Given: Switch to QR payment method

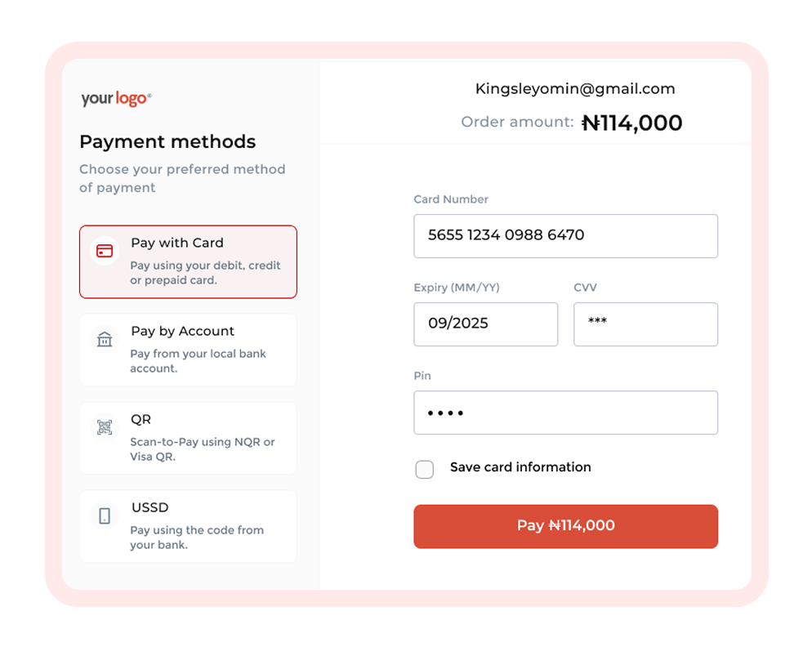Looking at the screenshot, I should click(x=188, y=438).
